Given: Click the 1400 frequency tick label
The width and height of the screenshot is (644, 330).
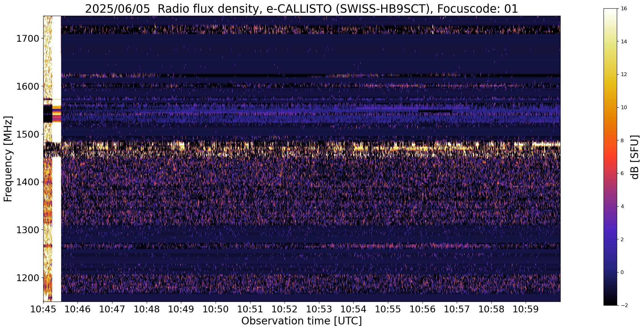Looking at the screenshot, I should tap(27, 182).
